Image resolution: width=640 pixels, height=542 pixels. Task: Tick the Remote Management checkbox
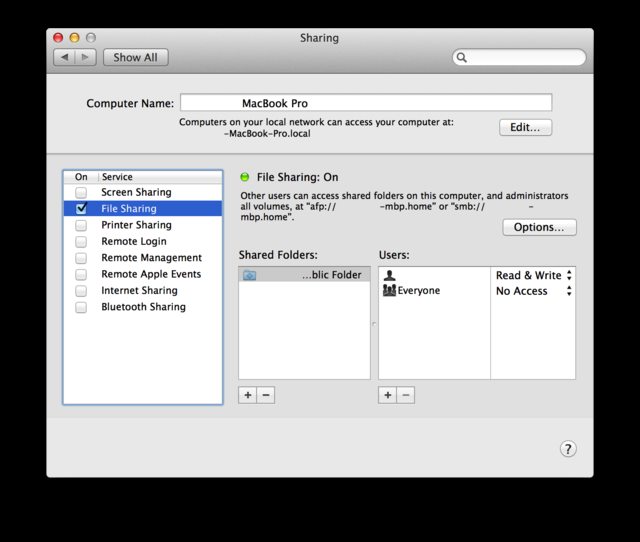81,258
